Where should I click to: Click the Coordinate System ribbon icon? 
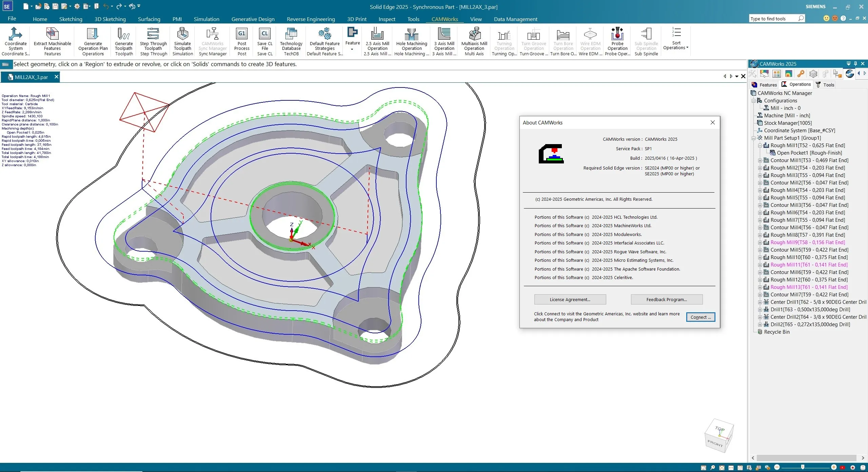15,34
